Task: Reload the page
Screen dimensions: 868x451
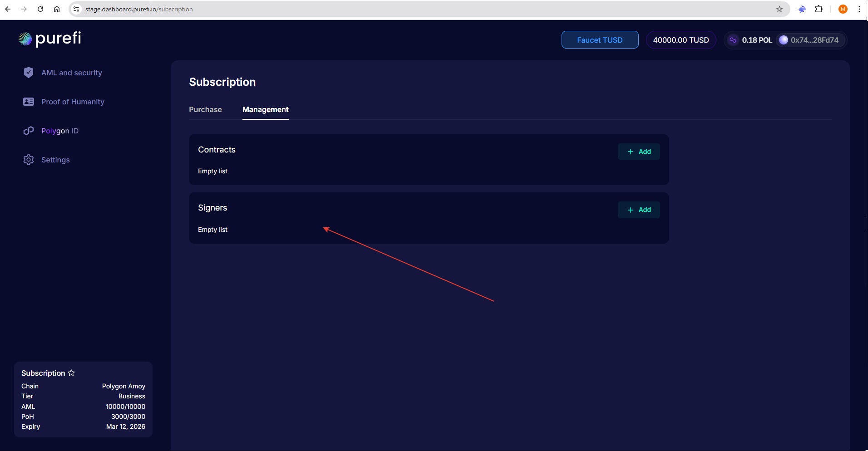Action: [x=40, y=9]
